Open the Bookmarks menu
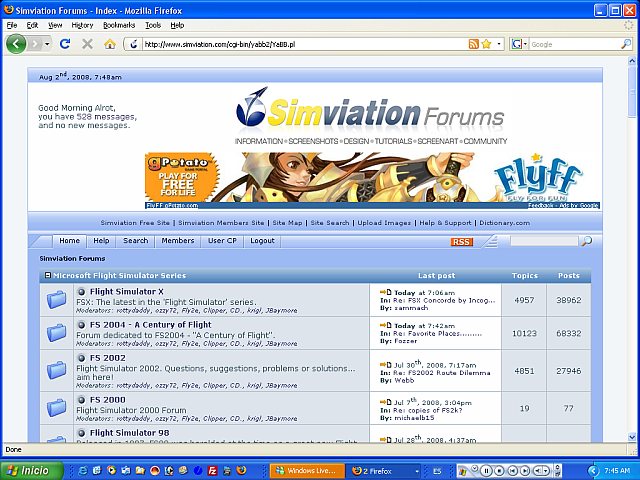640x480 pixels. click(119, 24)
